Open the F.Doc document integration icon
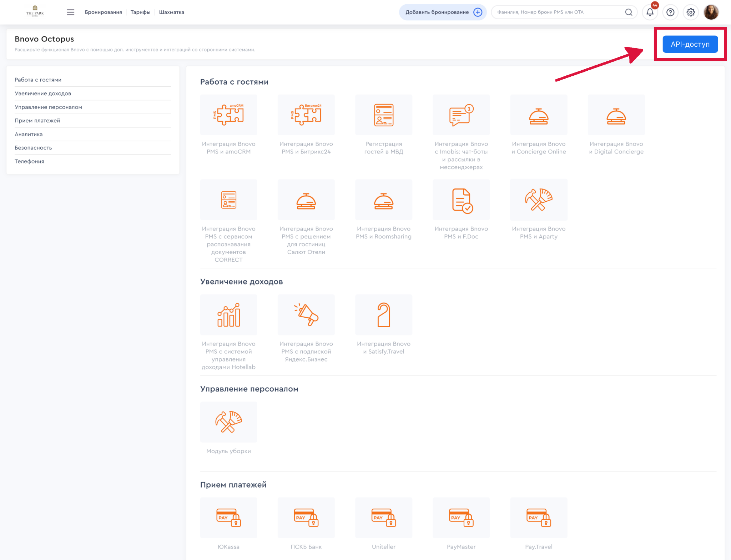The height and width of the screenshot is (560, 731). (x=461, y=200)
